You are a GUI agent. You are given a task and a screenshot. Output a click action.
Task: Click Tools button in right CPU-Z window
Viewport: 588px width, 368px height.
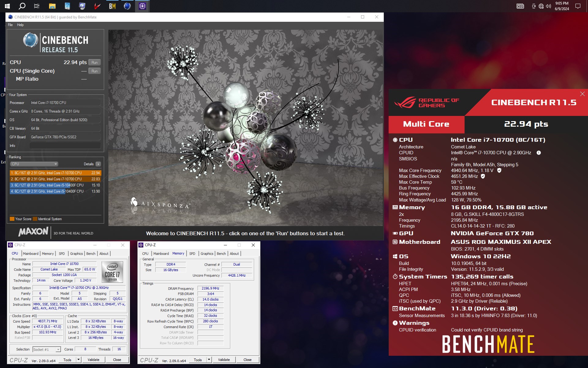tap(198, 360)
